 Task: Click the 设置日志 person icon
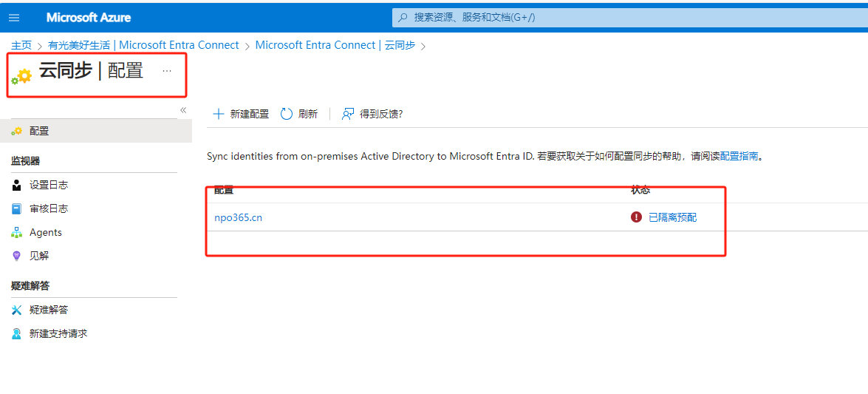click(x=16, y=185)
